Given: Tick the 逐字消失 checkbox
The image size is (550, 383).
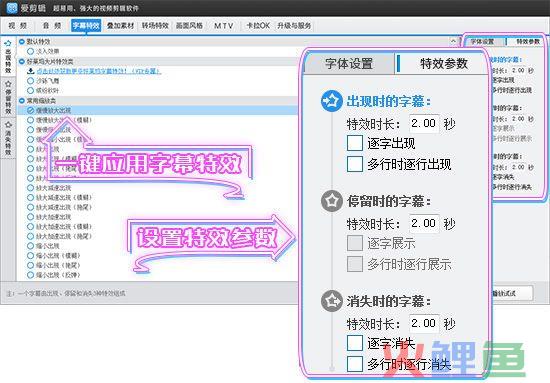Looking at the screenshot, I should pos(355,343).
